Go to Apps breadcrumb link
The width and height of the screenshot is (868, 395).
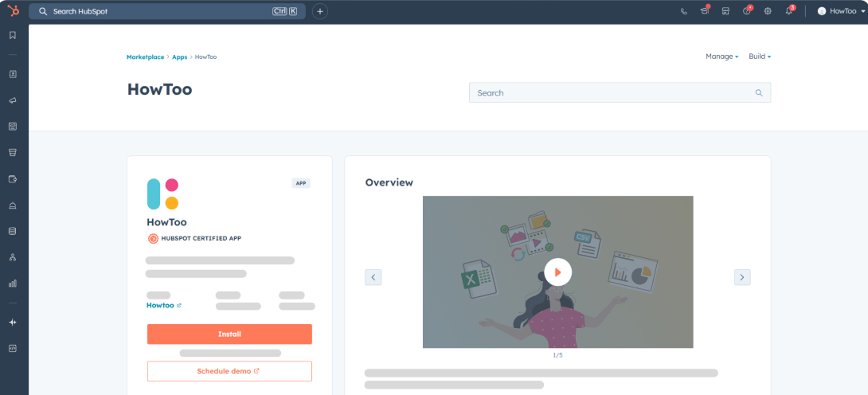click(179, 57)
